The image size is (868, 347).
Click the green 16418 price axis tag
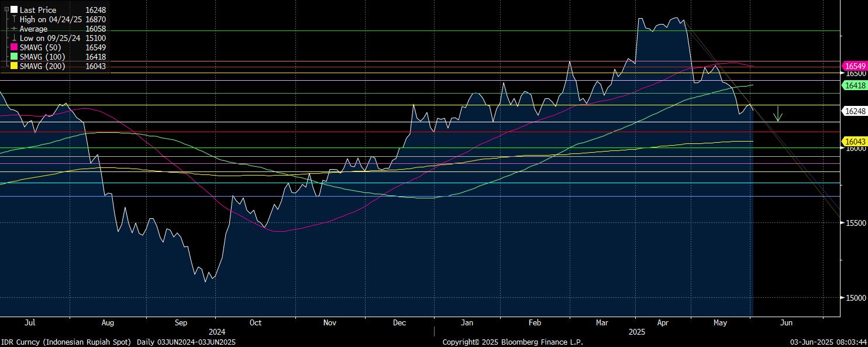855,85
